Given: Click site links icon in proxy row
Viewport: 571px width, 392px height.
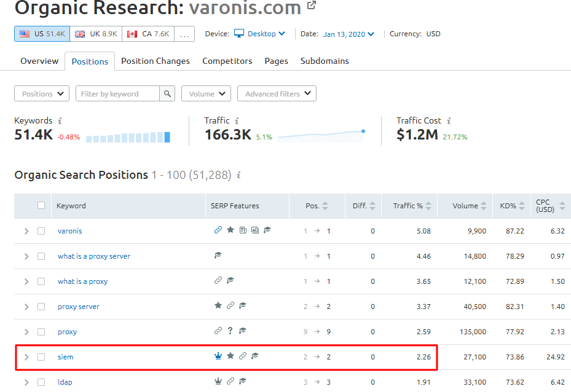Looking at the screenshot, I should pos(218,331).
